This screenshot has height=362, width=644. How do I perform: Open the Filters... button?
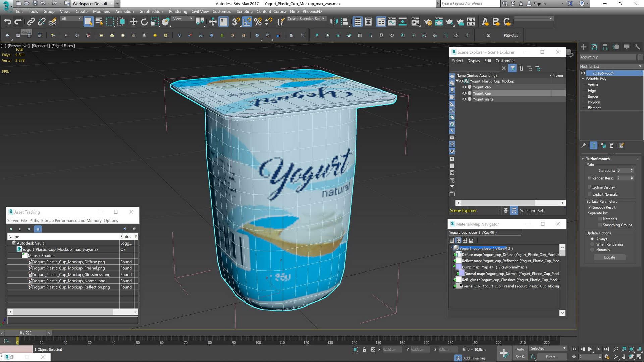(x=552, y=357)
